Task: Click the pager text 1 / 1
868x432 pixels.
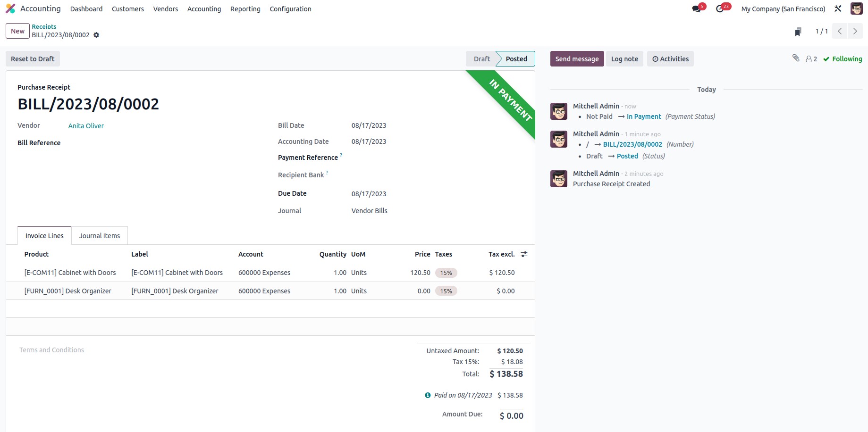Action: [x=821, y=31]
